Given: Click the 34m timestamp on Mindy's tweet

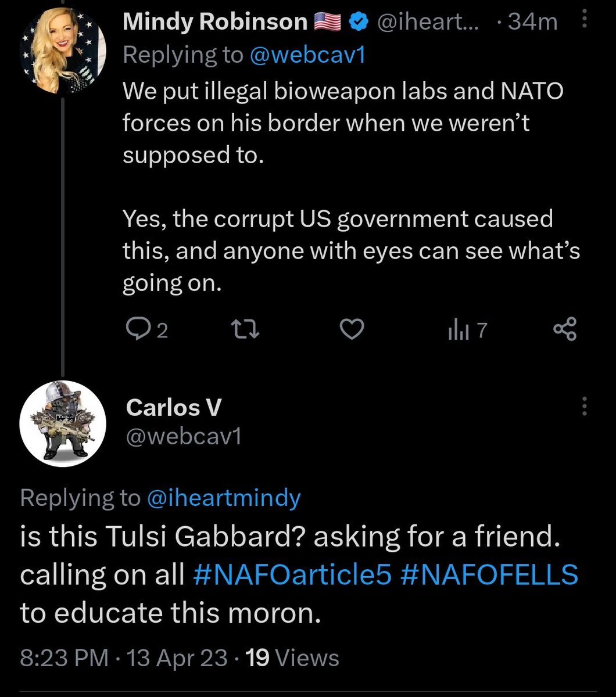Looking at the screenshot, I should [x=532, y=22].
